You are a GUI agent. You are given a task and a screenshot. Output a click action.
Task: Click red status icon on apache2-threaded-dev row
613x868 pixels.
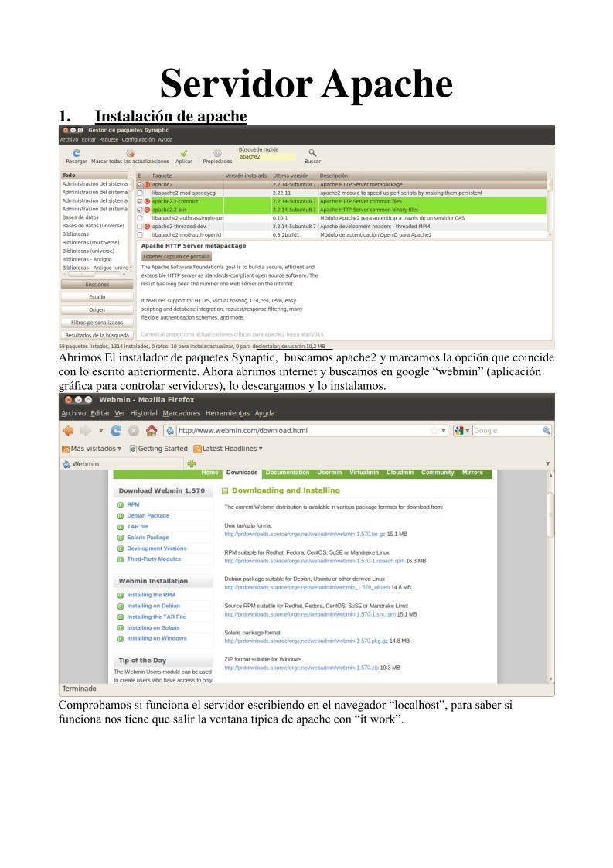click(147, 227)
